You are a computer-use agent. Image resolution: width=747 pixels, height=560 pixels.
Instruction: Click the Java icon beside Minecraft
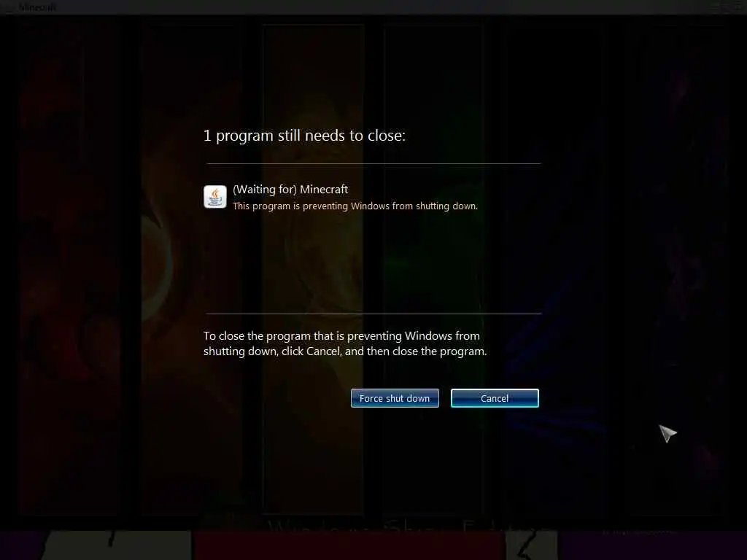click(215, 197)
